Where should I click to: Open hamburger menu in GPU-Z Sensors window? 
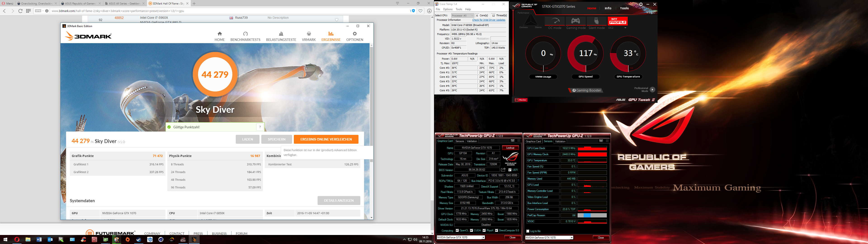pyautogui.click(x=607, y=141)
